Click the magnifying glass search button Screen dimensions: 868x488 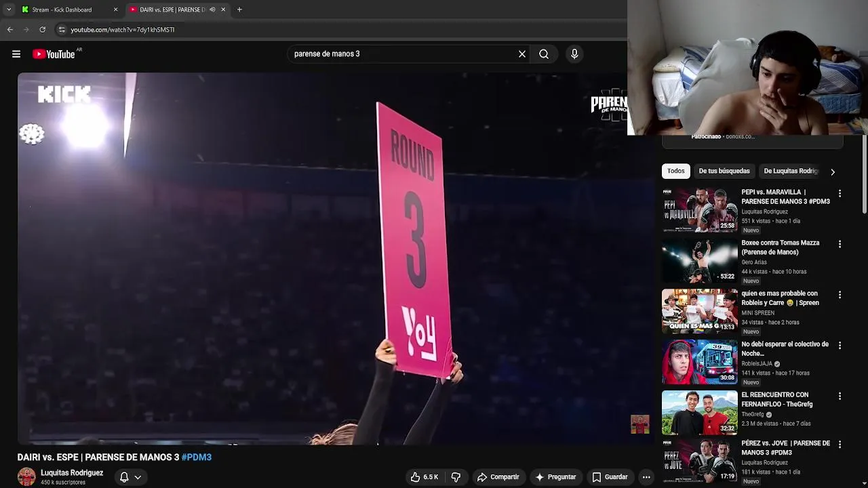[544, 54]
